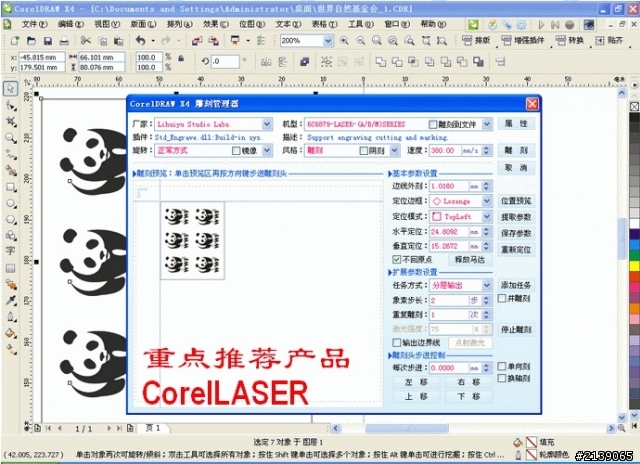Screen dimensions: 640x464
Task: Pick the green swatch in the color palette
Action: point(634,255)
